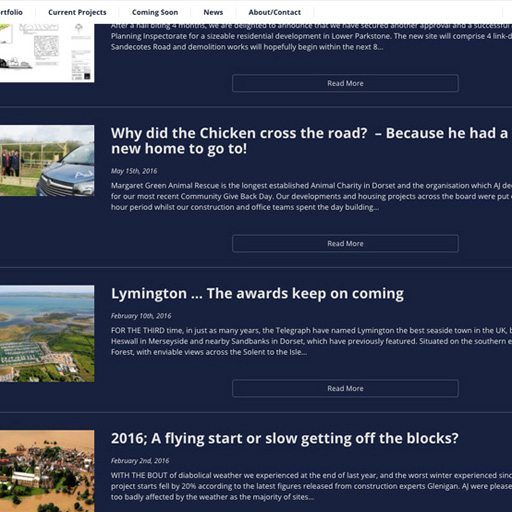Screen dimensions: 512x512
Task: Open the Current Projects menu item
Action: pos(77,12)
